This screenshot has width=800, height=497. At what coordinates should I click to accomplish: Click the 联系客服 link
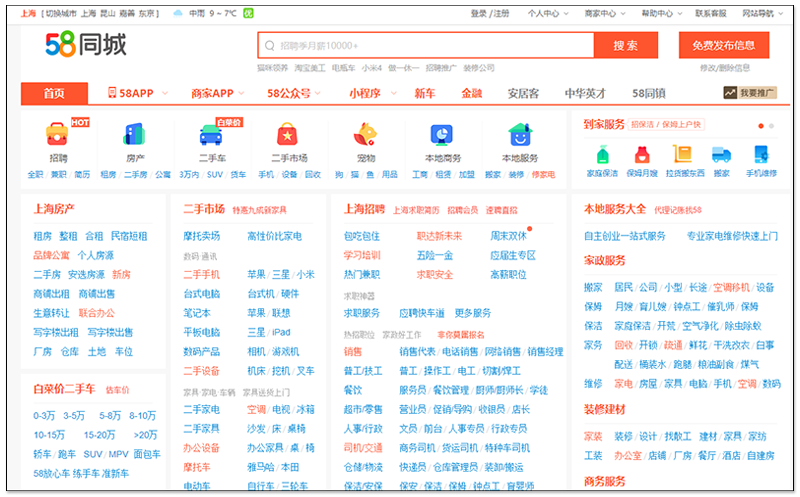(x=711, y=13)
